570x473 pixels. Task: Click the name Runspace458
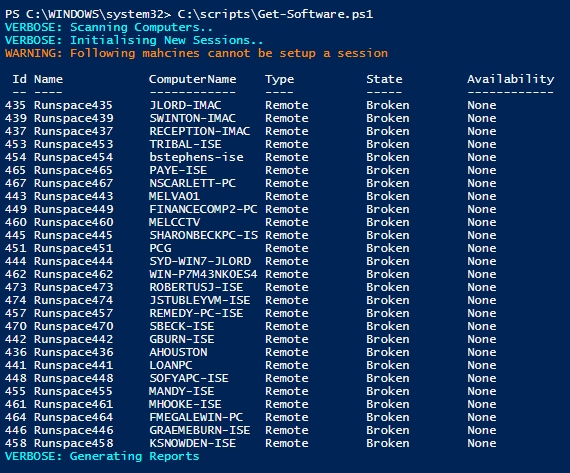(73, 443)
